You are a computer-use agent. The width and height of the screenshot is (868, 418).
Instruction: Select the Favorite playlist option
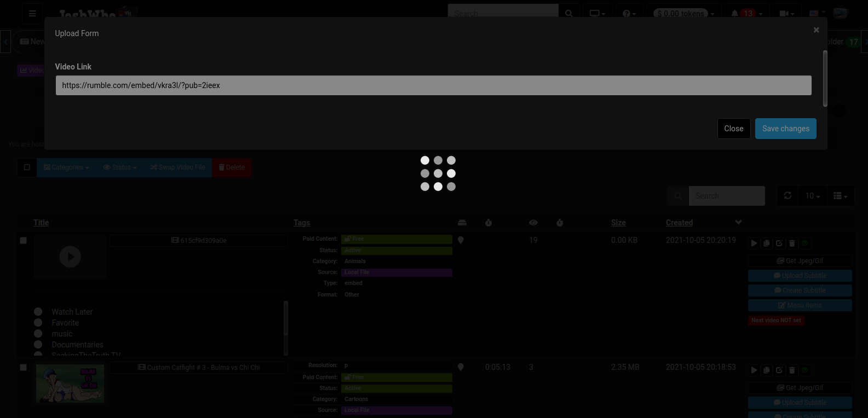38,322
